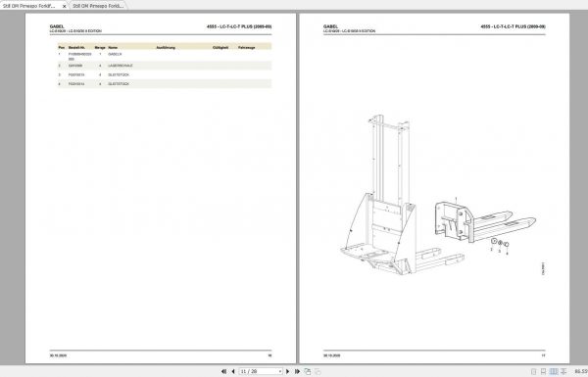Jump to the last page

tap(297, 371)
